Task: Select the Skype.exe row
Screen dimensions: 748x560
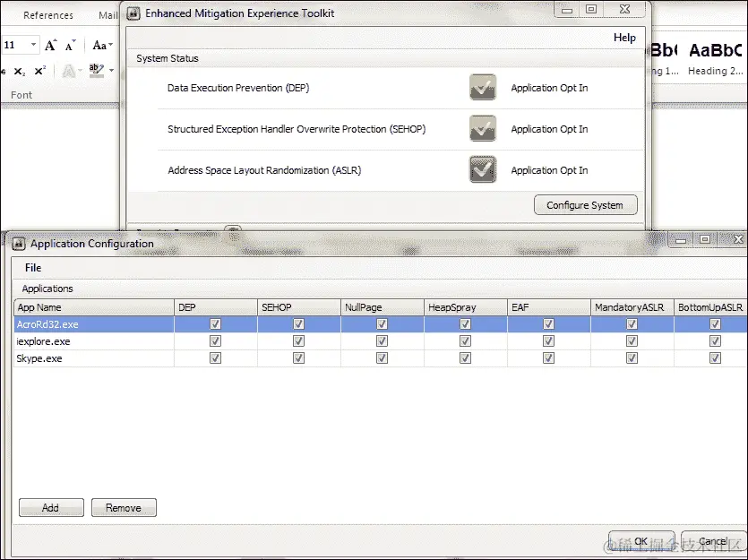Action: pos(380,358)
